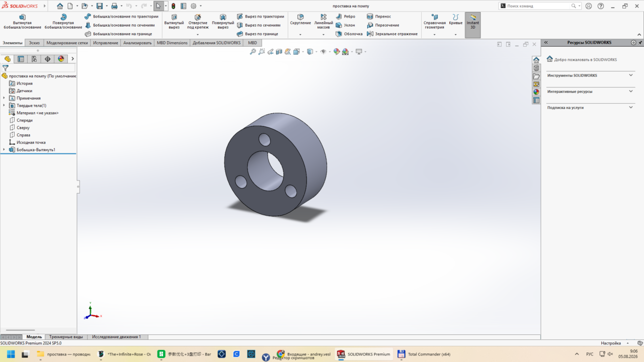Expand the Инструменты SOLIDWORKS section
This screenshot has width=644, height=362.
pos(631,75)
